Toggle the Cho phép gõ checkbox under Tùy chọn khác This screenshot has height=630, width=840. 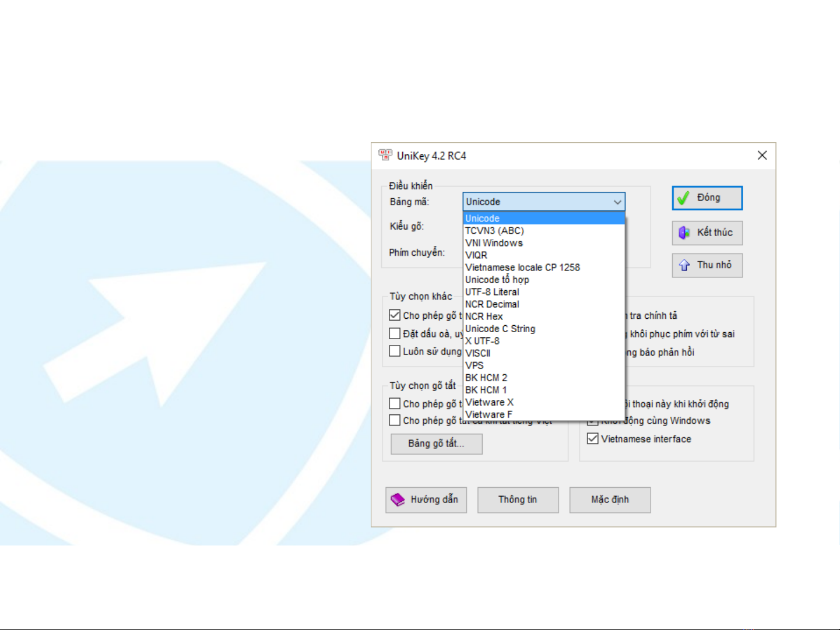pos(395,315)
